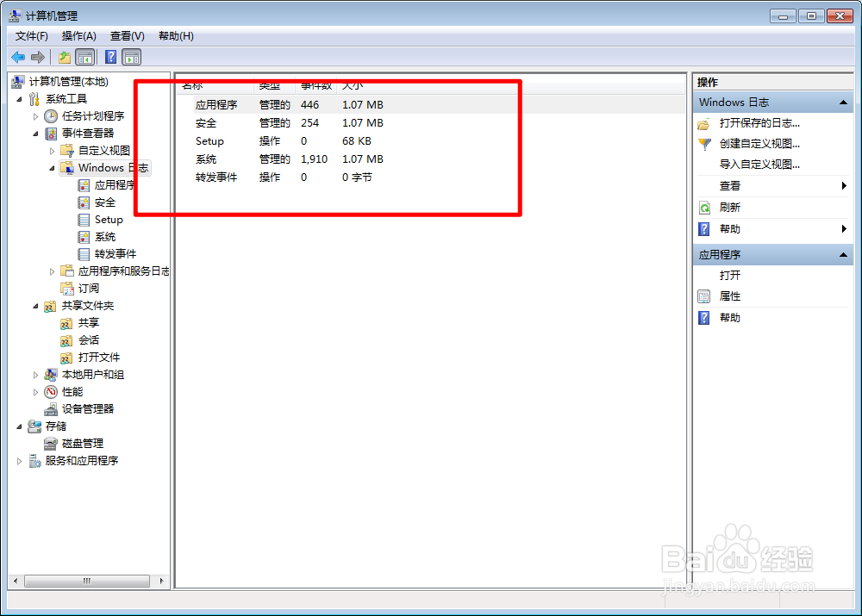Go forward with the right arrow icon
Viewport: 862px width, 616px height.
click(x=38, y=57)
